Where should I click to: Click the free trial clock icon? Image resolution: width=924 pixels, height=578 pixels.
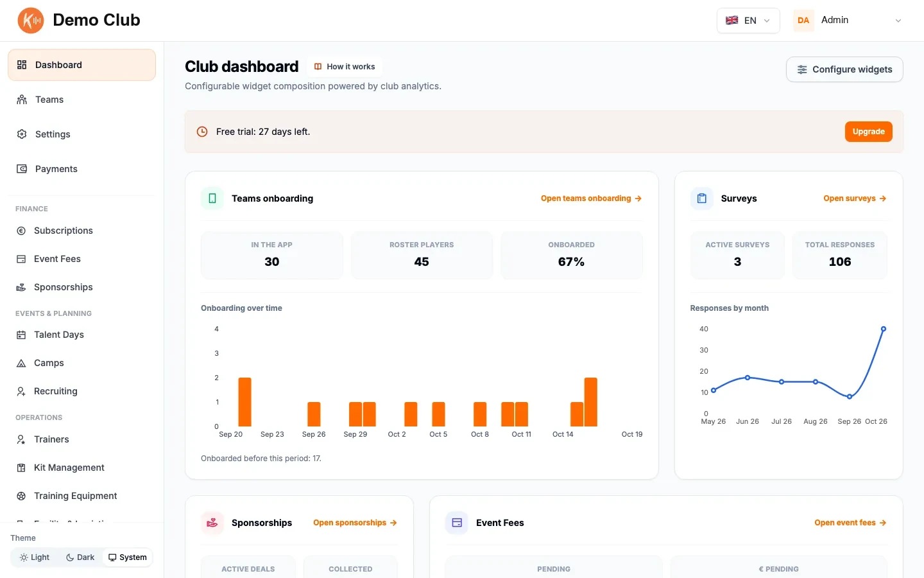pyautogui.click(x=202, y=132)
